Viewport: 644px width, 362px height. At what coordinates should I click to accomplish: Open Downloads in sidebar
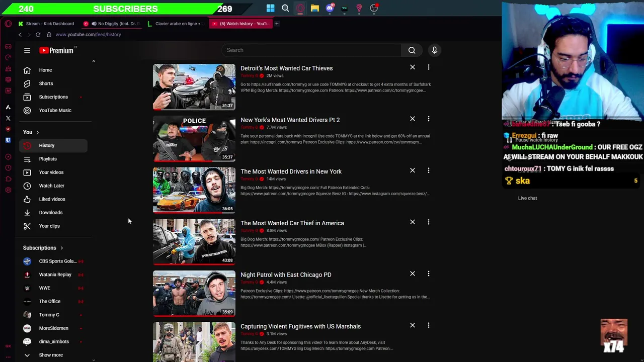click(53, 213)
